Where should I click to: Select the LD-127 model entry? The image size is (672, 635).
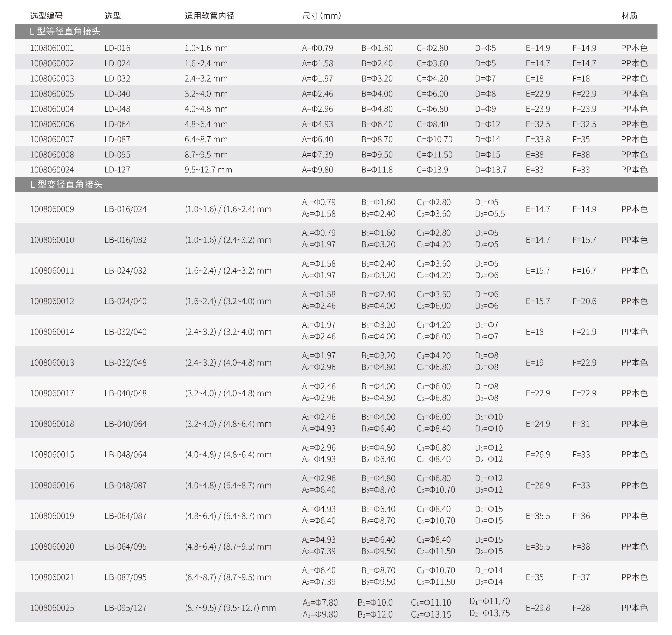pos(117,170)
